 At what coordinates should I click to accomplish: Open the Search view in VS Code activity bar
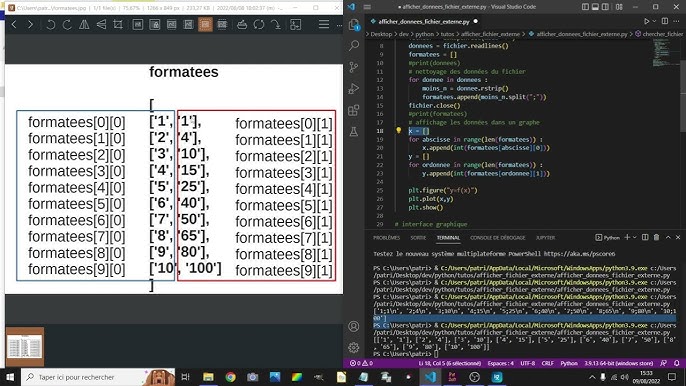click(x=354, y=45)
